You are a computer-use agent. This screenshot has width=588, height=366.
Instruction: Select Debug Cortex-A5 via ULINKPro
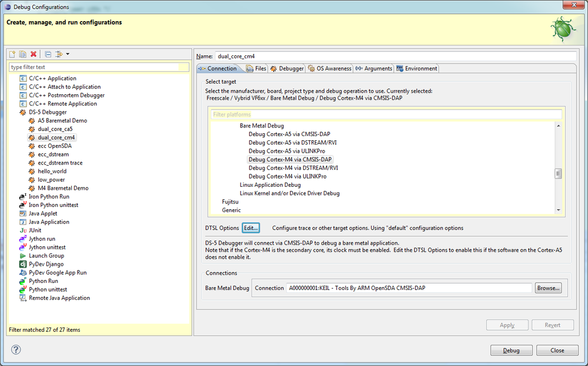click(x=287, y=151)
